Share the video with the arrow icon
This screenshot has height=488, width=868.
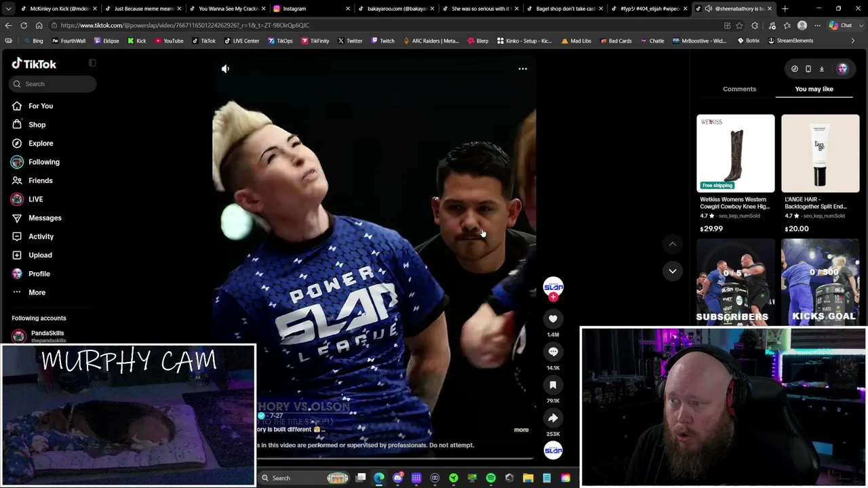(x=553, y=418)
